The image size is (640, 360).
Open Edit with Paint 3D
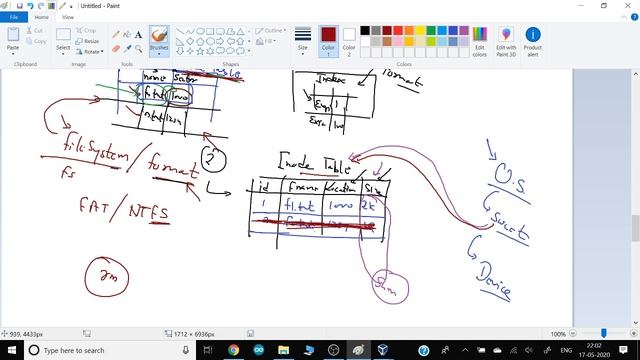[x=506, y=42]
